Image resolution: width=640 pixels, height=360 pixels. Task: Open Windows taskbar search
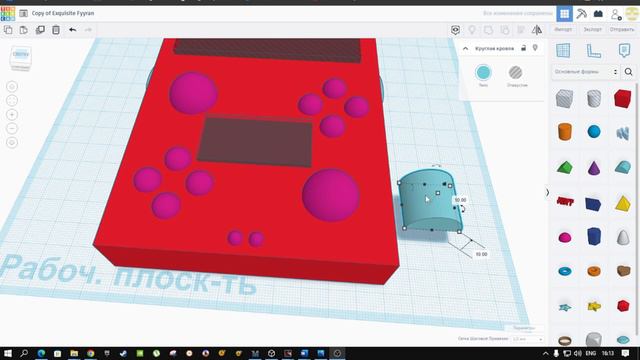point(24,353)
